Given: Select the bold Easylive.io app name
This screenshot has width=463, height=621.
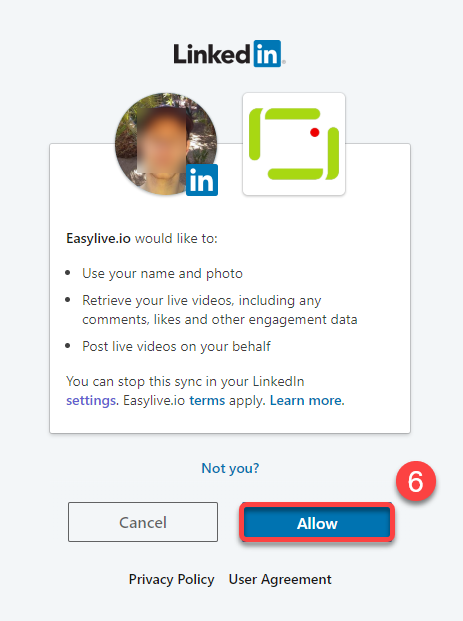Looking at the screenshot, I should coord(98,238).
